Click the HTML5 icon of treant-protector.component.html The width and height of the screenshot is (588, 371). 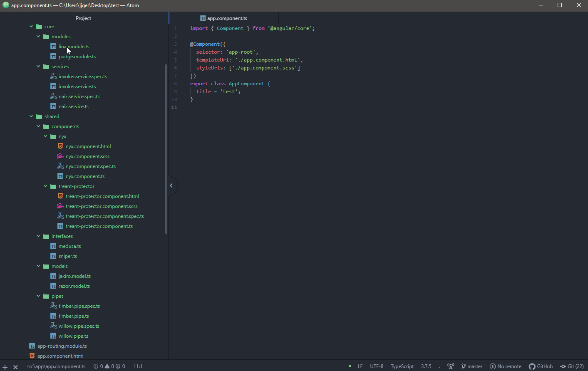coord(60,196)
